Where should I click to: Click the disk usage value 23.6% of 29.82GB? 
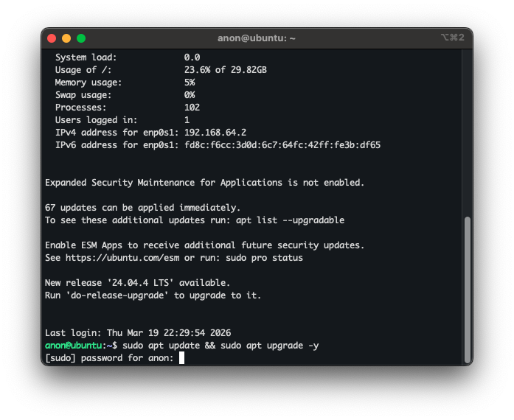click(225, 70)
